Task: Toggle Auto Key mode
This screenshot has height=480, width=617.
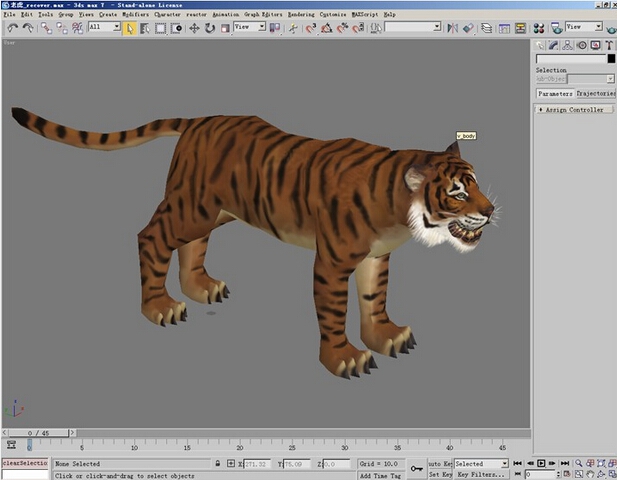Action: coord(440,464)
